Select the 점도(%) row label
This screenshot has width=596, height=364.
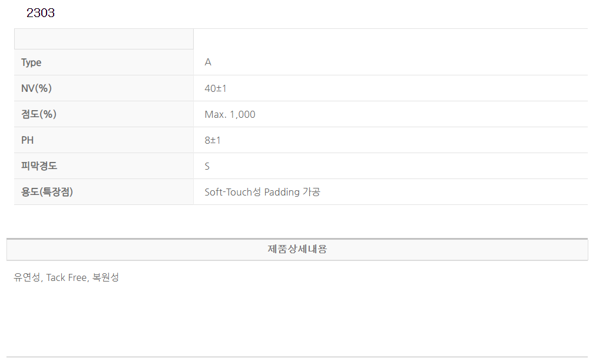[x=39, y=114]
